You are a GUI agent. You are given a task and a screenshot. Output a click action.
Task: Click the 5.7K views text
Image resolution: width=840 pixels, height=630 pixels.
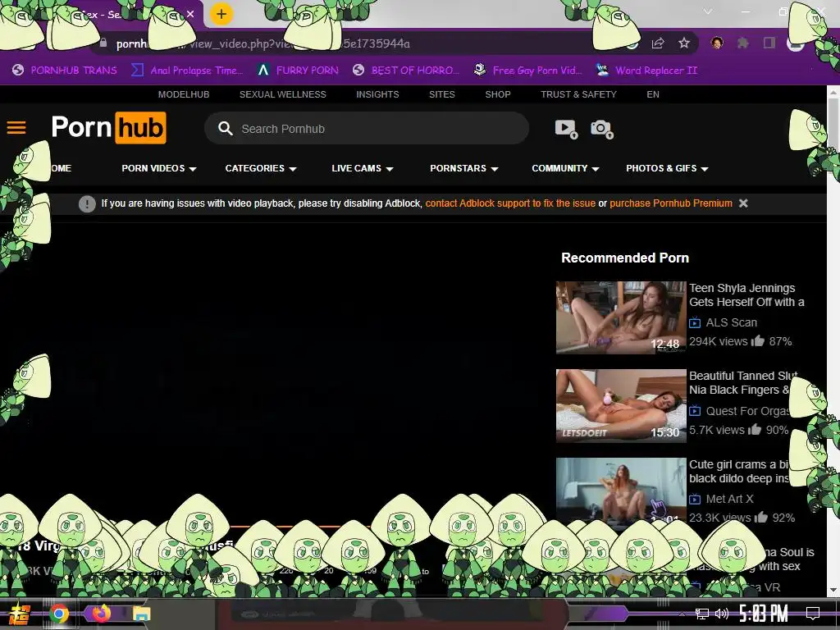(x=717, y=430)
